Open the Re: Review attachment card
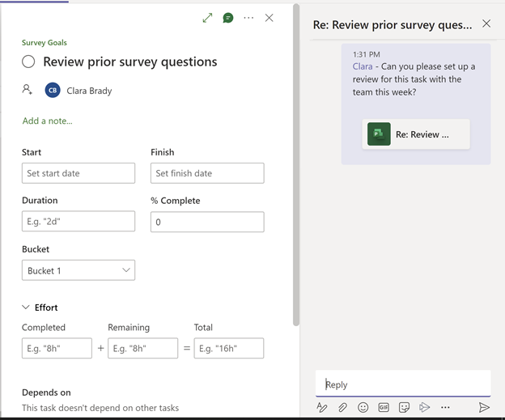 pyautogui.click(x=416, y=134)
